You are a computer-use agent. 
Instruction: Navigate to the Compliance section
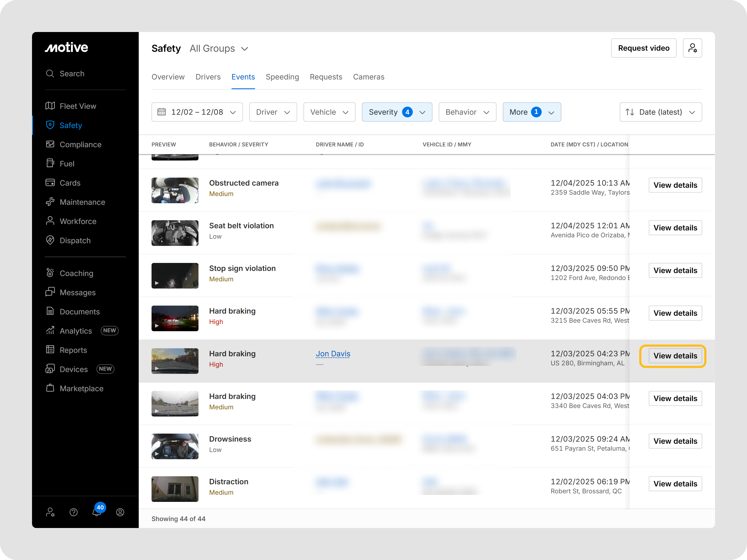[x=80, y=145]
